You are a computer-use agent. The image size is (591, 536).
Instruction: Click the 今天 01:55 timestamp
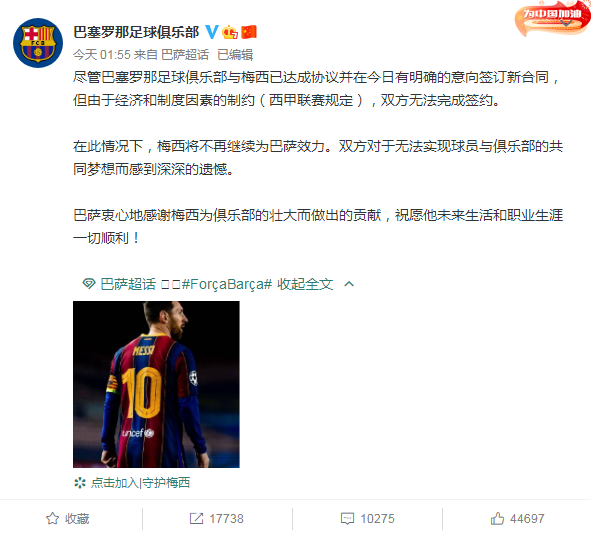pos(102,55)
